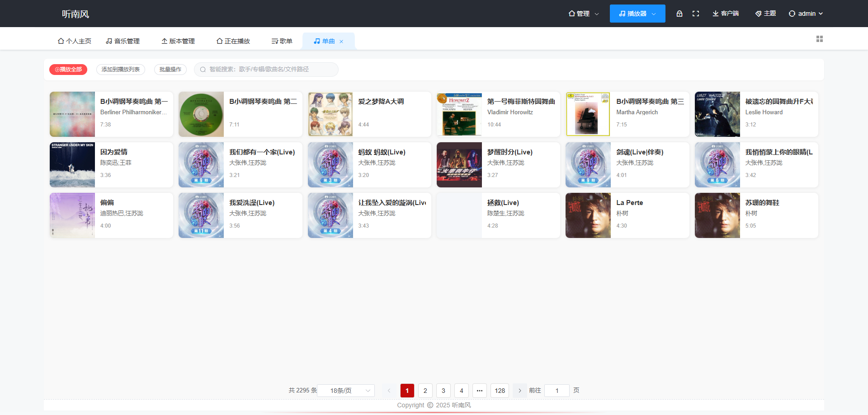Go to page 3

click(443, 391)
